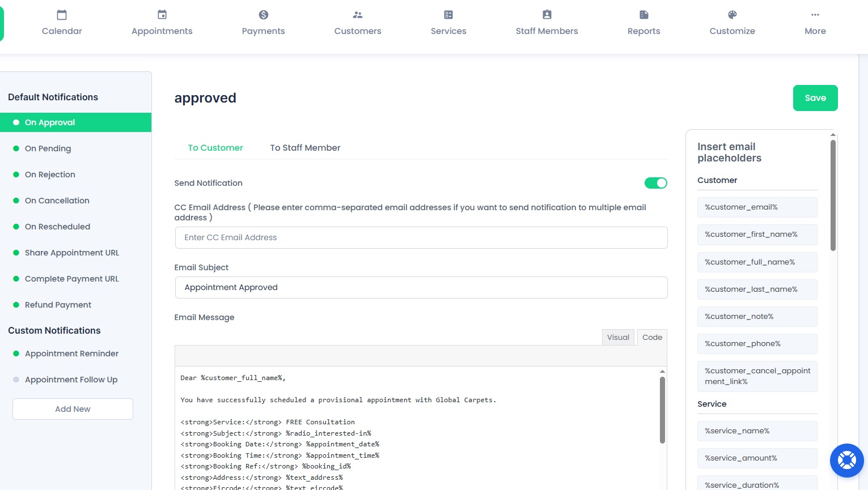Switch editor to Visual tab

pos(618,338)
